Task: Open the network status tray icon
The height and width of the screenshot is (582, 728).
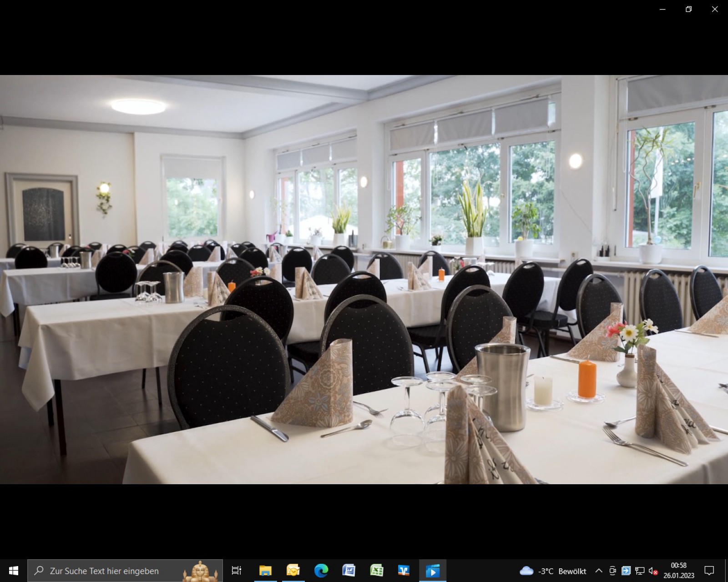Action: [x=640, y=571]
